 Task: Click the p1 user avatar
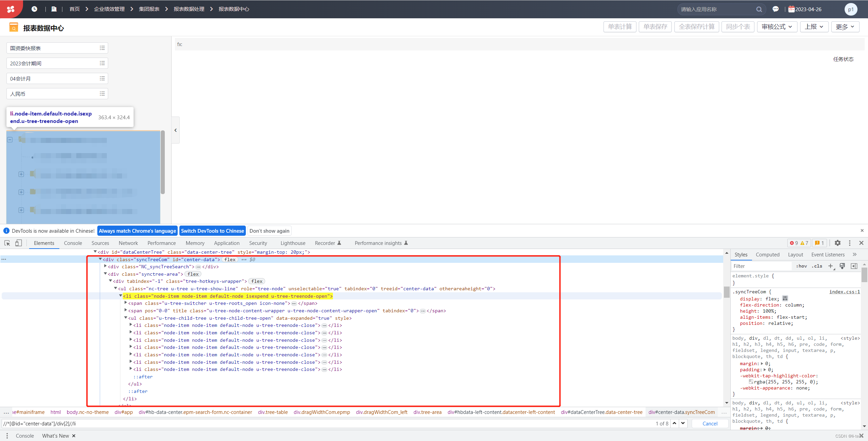(851, 9)
